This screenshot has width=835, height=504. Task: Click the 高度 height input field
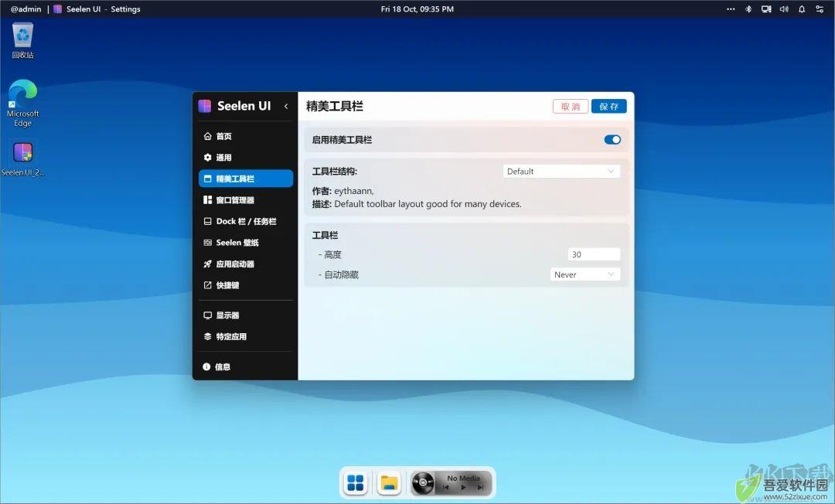594,254
